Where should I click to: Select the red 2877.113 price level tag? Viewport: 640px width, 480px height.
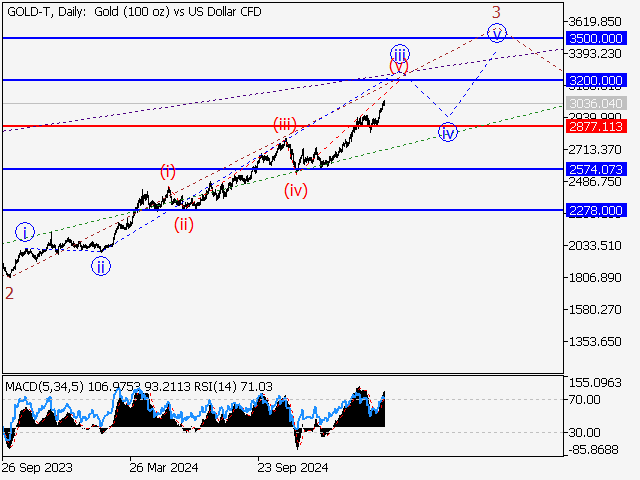tap(596, 127)
